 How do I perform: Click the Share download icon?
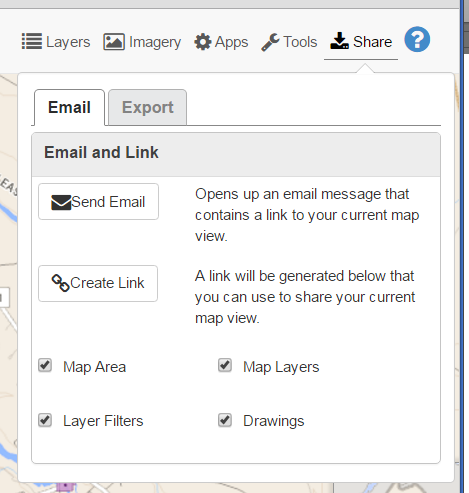(x=339, y=41)
